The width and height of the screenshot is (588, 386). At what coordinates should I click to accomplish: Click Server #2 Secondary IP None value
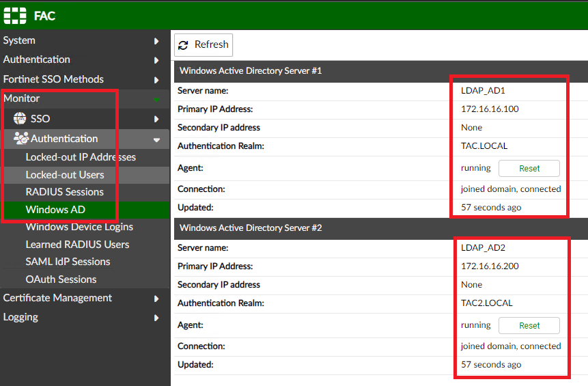[471, 285]
